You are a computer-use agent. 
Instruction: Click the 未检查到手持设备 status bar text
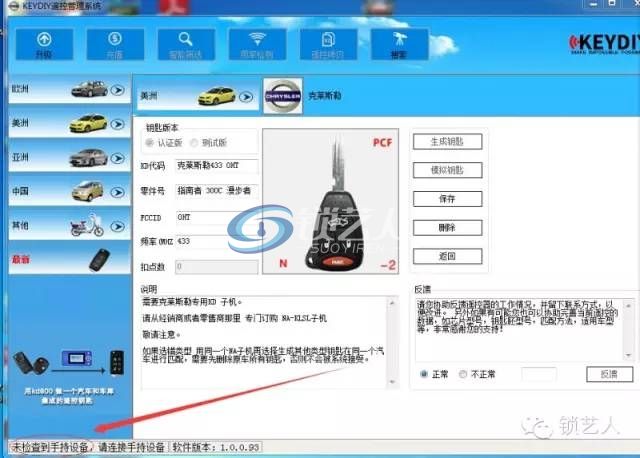(51, 447)
